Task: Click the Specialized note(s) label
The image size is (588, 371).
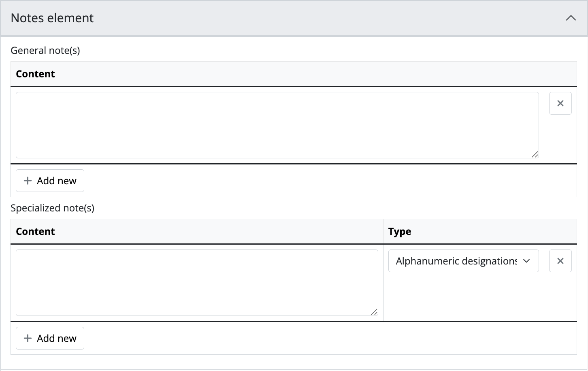Action: (52, 208)
